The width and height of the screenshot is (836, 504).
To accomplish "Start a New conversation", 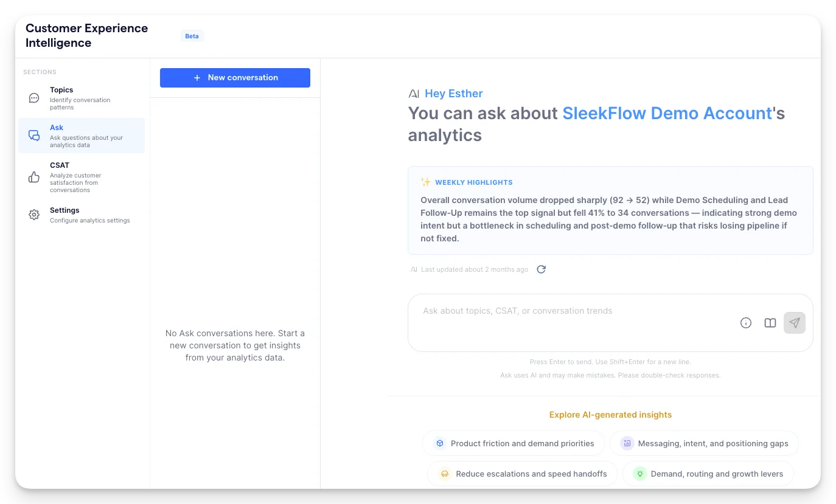I will point(235,78).
